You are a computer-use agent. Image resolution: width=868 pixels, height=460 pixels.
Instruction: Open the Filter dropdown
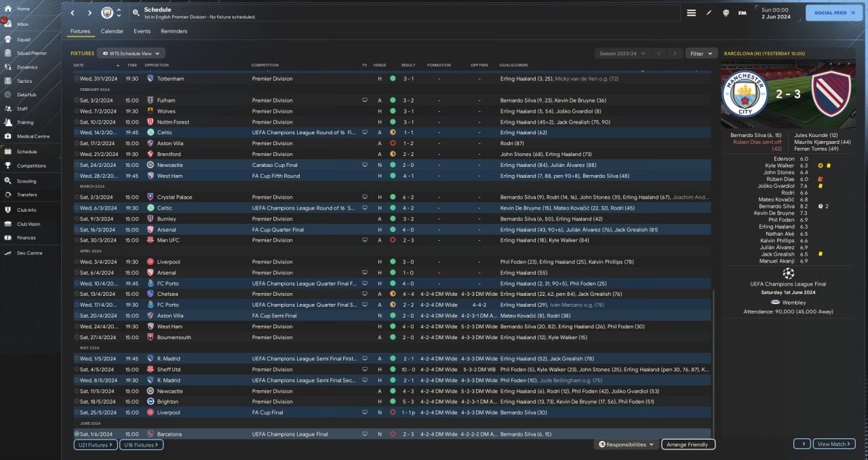[701, 53]
